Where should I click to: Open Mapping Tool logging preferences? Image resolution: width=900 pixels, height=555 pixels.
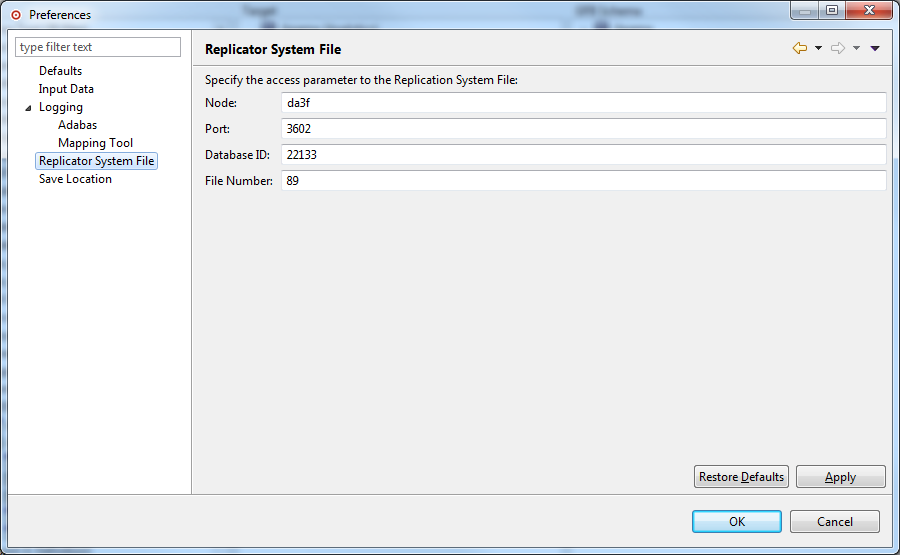95,143
